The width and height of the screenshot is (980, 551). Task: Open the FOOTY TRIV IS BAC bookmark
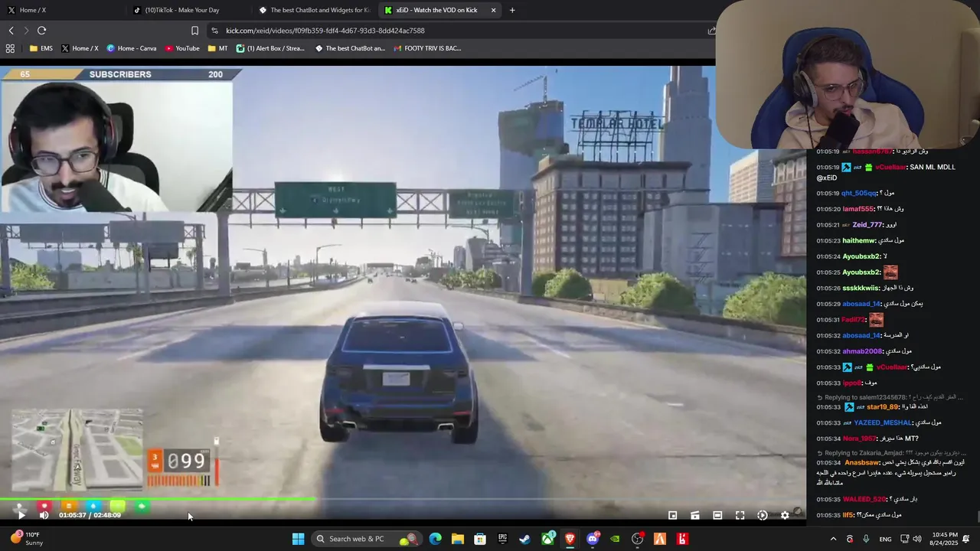(427, 48)
